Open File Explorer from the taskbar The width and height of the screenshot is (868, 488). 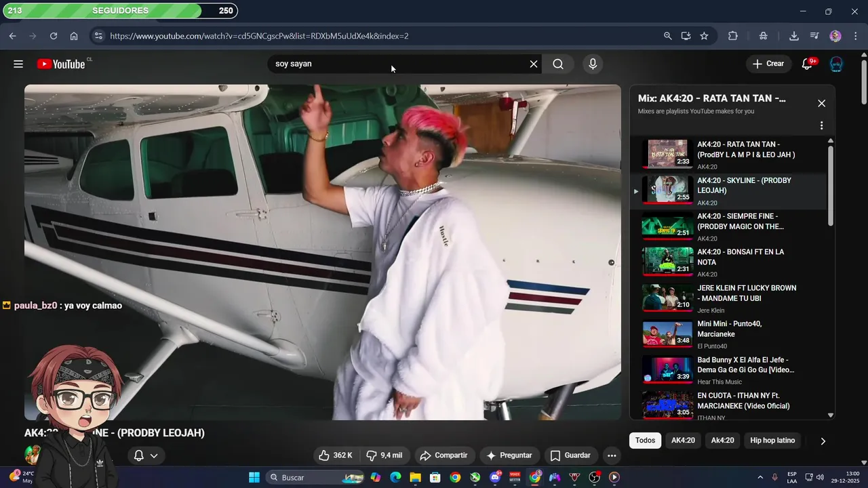pos(415,477)
